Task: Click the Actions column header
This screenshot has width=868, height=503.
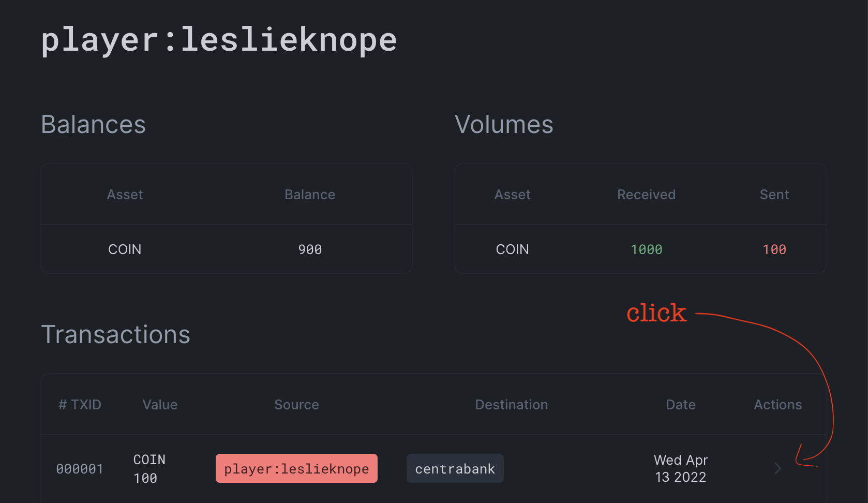Action: 777,405
